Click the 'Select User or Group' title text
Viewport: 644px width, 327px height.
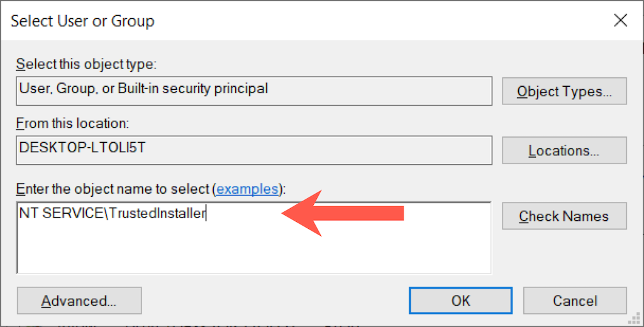82,21
